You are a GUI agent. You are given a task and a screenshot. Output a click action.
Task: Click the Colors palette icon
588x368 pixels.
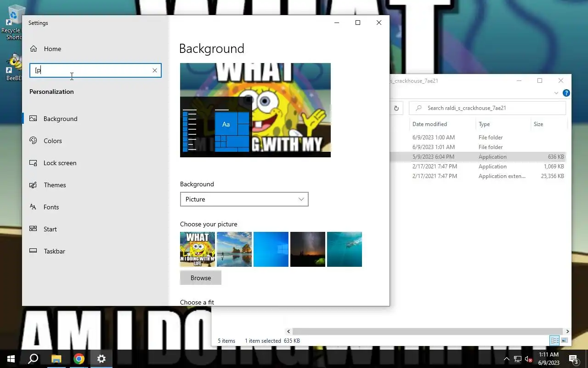coord(33,140)
